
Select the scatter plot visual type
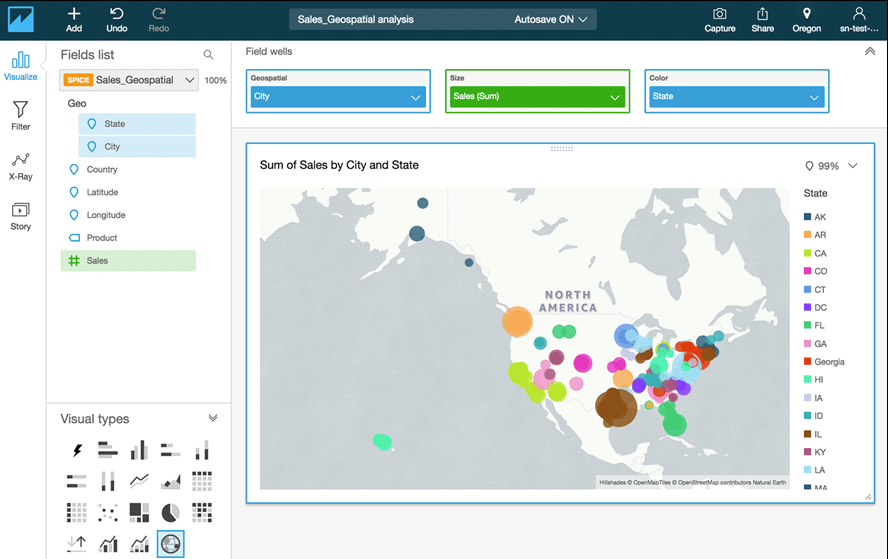click(108, 513)
